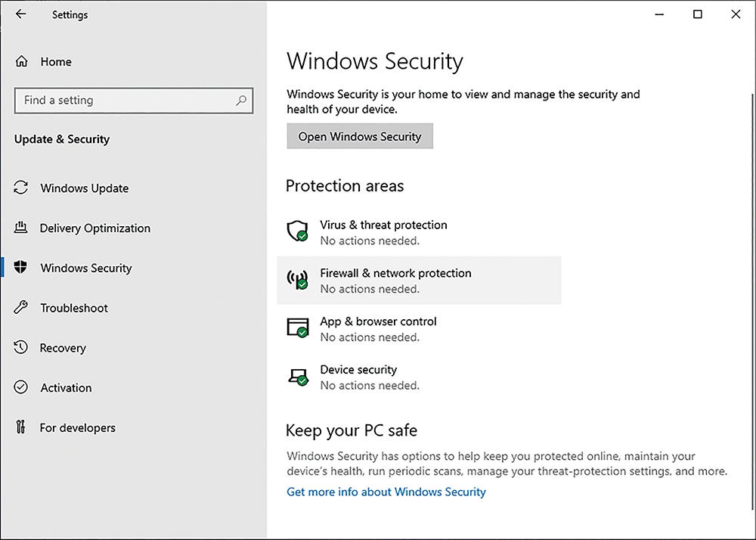This screenshot has height=540, width=756.
Task: Click the Windows Security page title
Action: click(x=375, y=61)
